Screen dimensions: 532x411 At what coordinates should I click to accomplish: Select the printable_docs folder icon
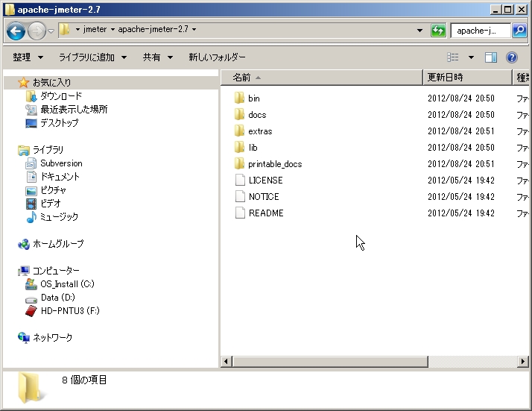pos(239,163)
